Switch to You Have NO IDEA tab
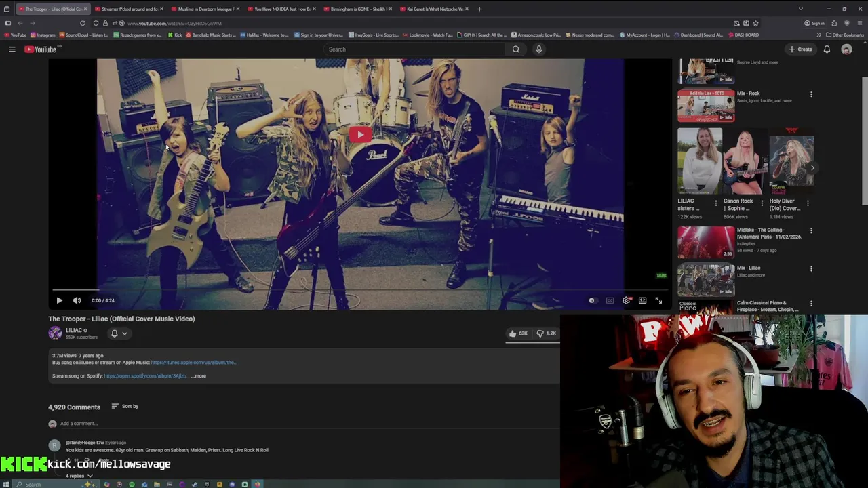This screenshot has height=488, width=868. (282, 9)
